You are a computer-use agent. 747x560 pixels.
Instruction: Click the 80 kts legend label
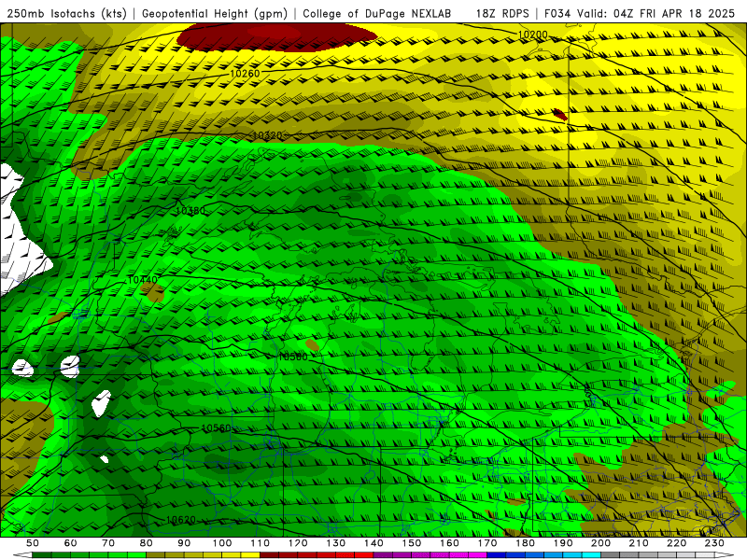(x=147, y=543)
